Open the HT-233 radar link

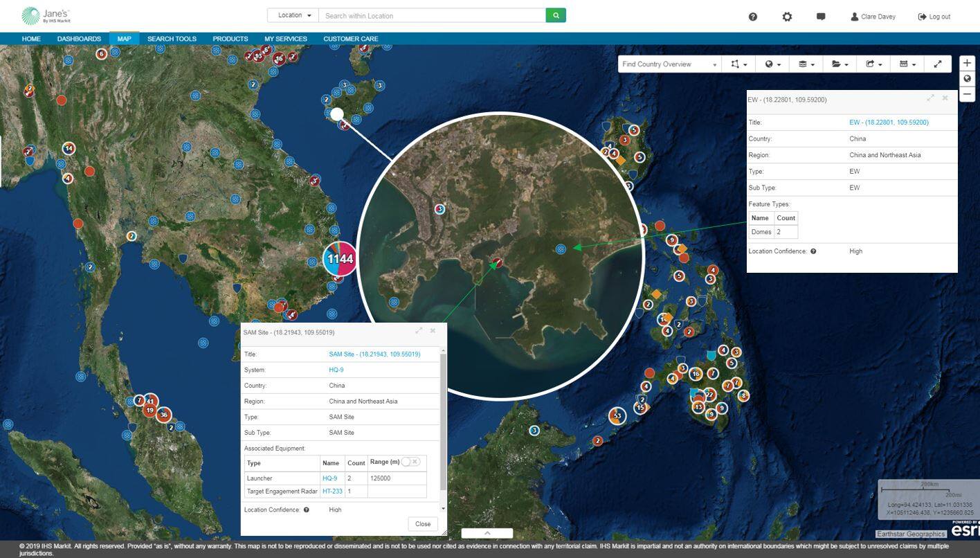click(332, 492)
